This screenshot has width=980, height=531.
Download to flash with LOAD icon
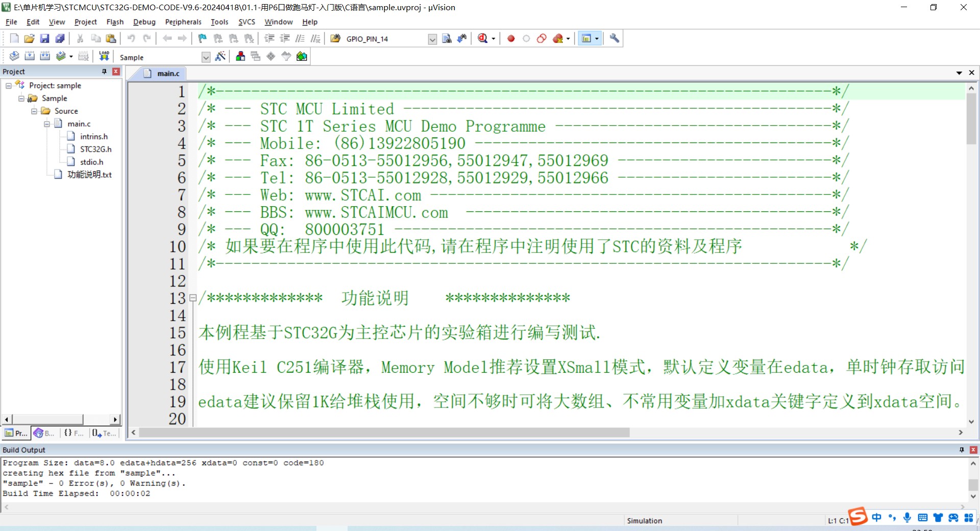[104, 56]
